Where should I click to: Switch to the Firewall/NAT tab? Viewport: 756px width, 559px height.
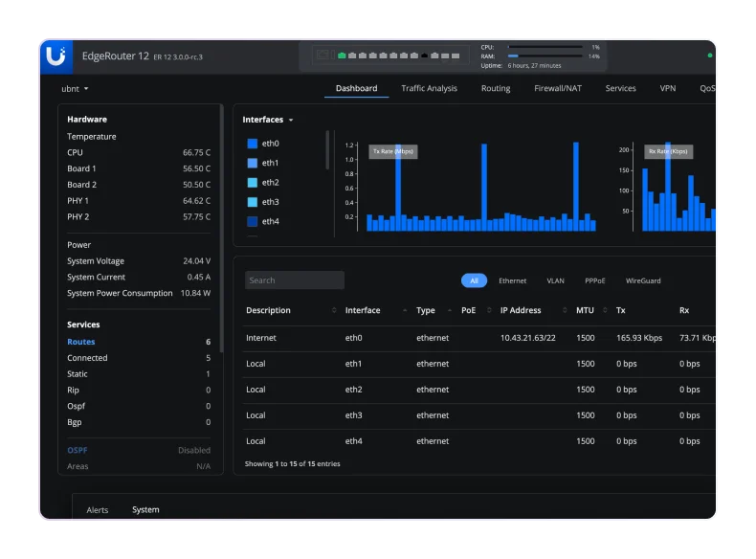[x=558, y=88]
